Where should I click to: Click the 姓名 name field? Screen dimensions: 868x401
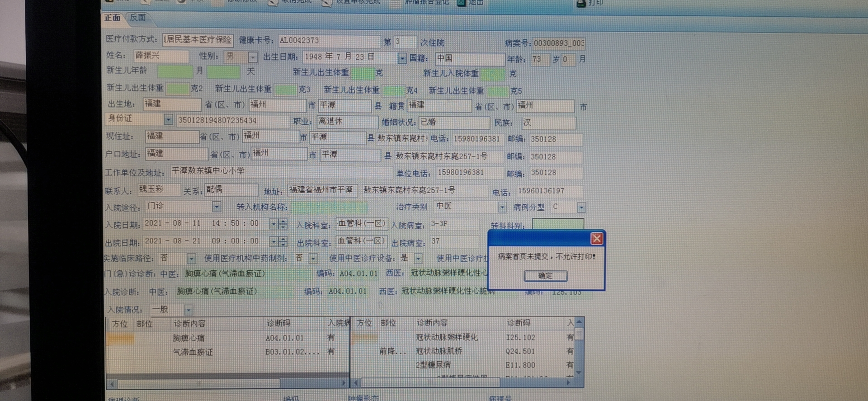[160, 56]
